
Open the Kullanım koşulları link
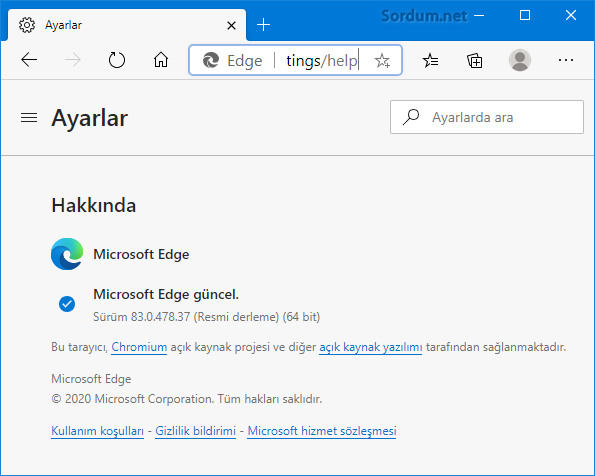98,431
